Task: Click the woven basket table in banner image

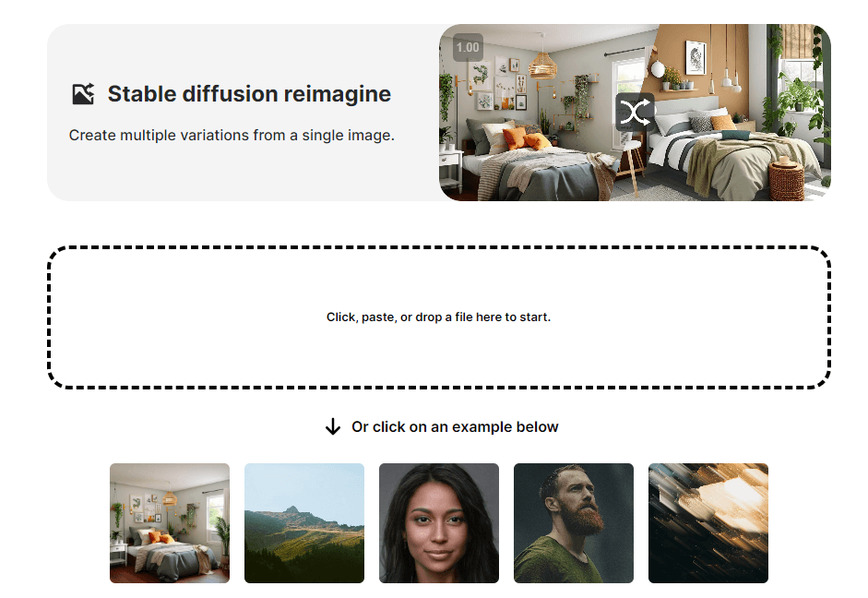Action: coord(787,178)
